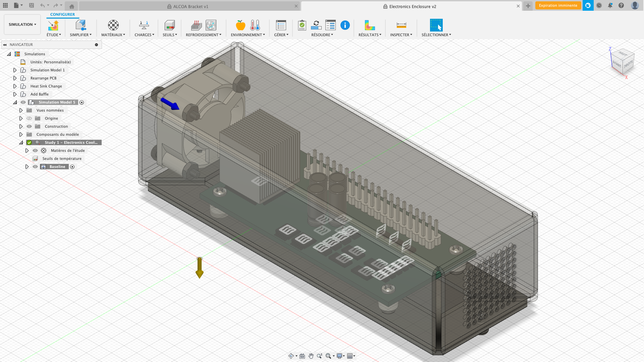Image resolution: width=644 pixels, height=362 pixels.
Task: Select the CONFIGURER ribbon tab
Action: tap(62, 14)
